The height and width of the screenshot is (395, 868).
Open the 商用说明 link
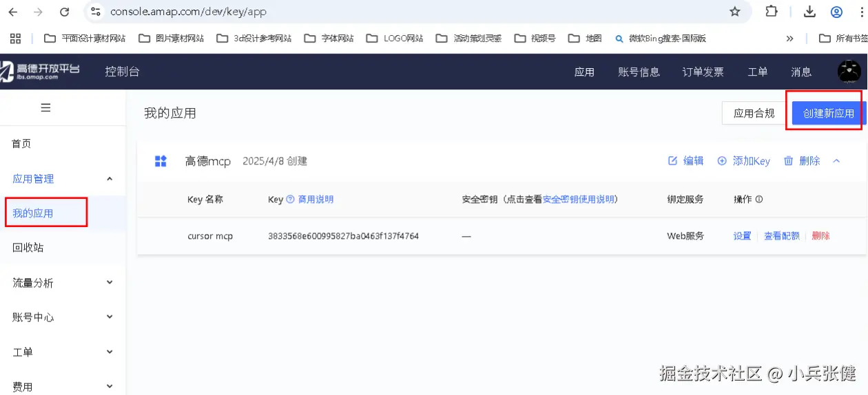click(x=316, y=200)
